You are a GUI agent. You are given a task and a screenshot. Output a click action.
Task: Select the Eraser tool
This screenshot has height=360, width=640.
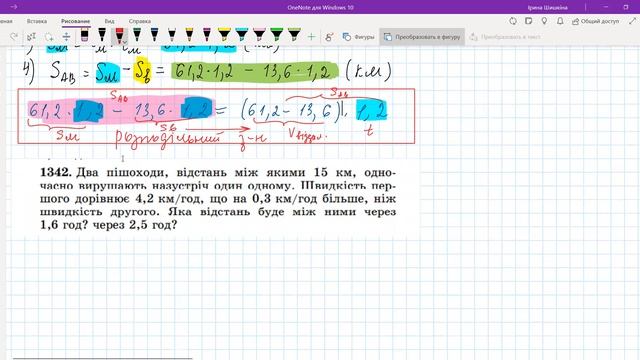84,36
